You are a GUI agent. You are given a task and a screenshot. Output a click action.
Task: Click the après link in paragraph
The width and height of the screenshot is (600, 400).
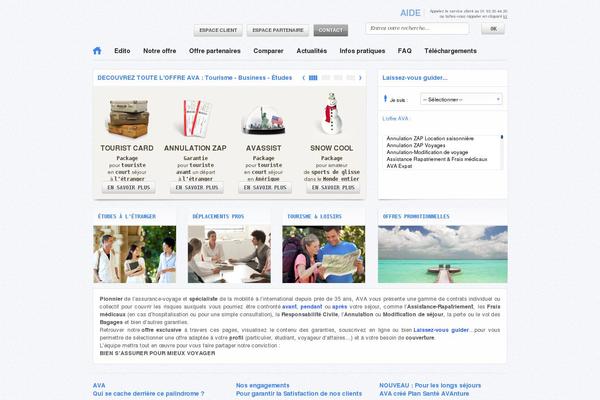[339, 307]
